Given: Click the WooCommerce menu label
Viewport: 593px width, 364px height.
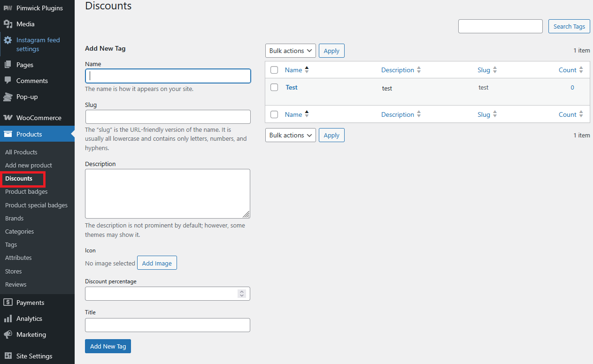Looking at the screenshot, I should [39, 118].
